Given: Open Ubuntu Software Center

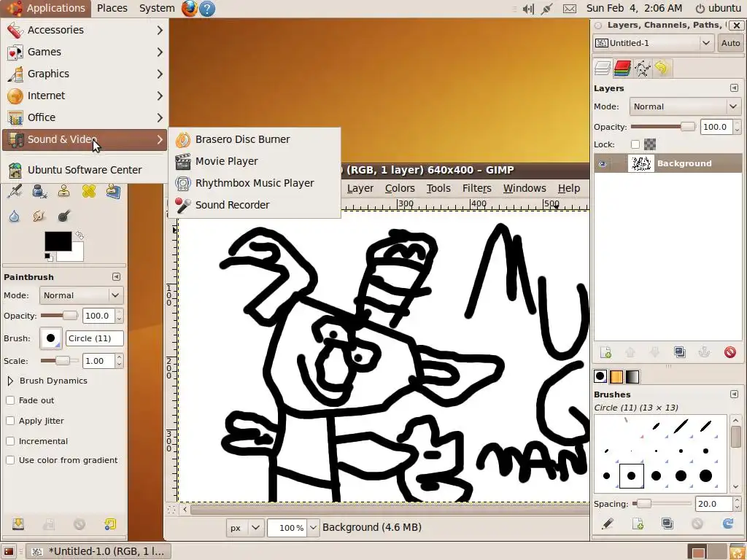Looking at the screenshot, I should coord(85,170).
